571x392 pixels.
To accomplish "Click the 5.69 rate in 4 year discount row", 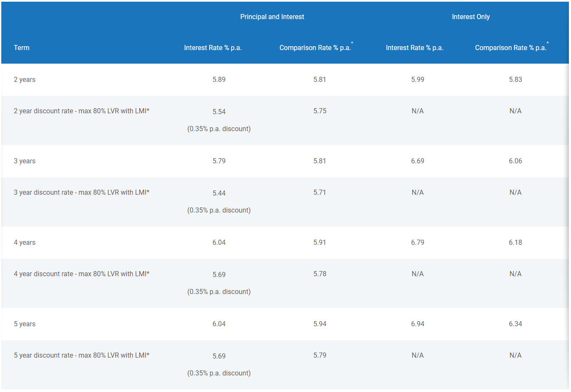I will click(x=219, y=275).
